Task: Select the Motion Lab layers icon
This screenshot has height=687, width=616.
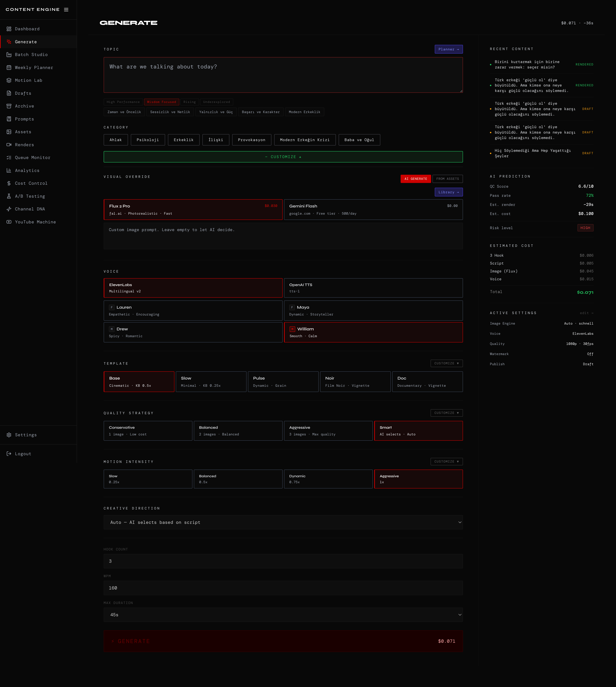Action: pos(9,80)
